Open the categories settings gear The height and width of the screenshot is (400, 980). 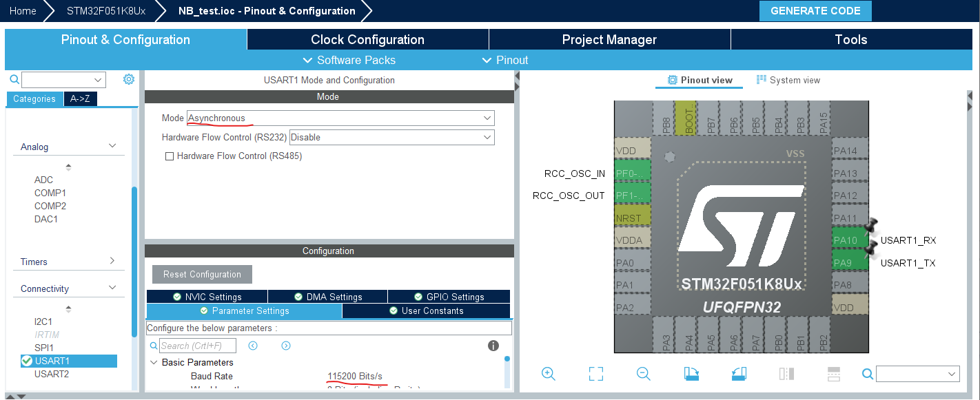[x=129, y=79]
